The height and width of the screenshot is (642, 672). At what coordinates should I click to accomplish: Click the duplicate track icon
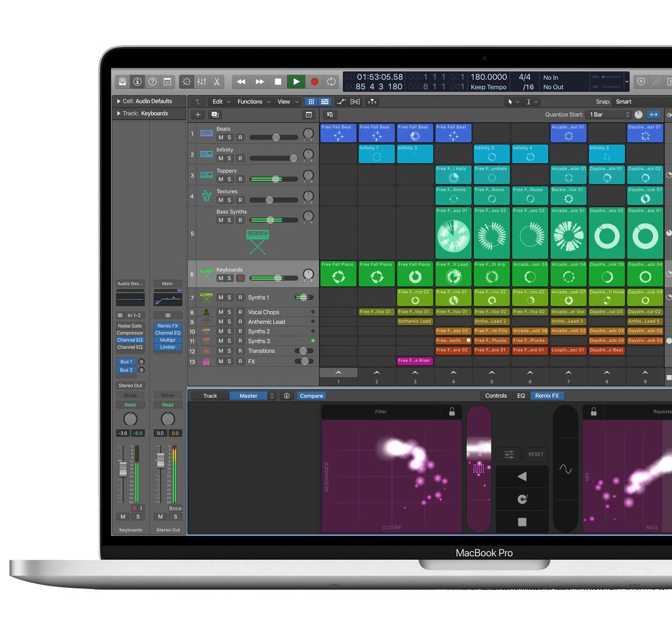pos(215,115)
